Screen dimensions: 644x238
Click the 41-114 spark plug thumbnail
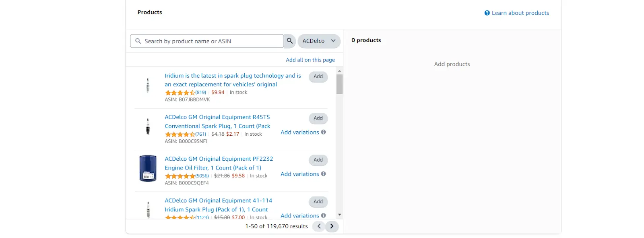148,209
